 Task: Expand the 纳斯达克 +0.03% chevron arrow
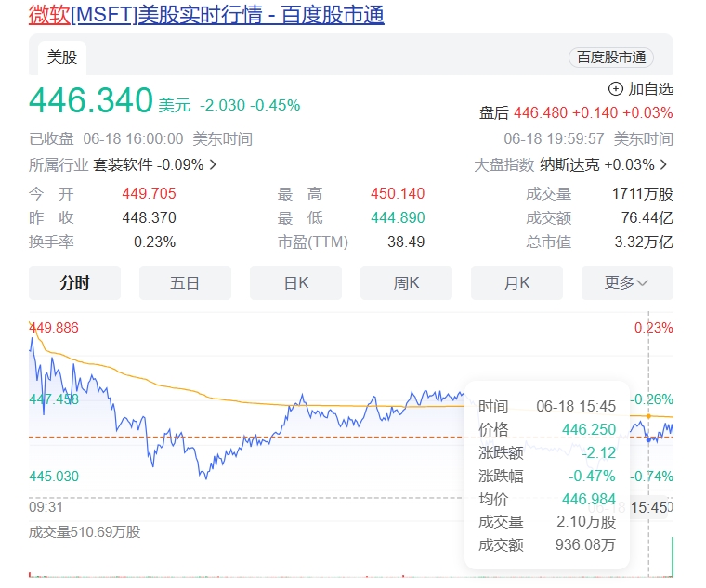[x=663, y=164]
